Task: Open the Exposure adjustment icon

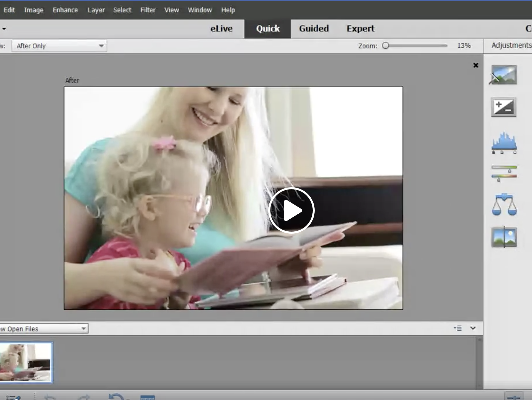Action: (x=504, y=107)
